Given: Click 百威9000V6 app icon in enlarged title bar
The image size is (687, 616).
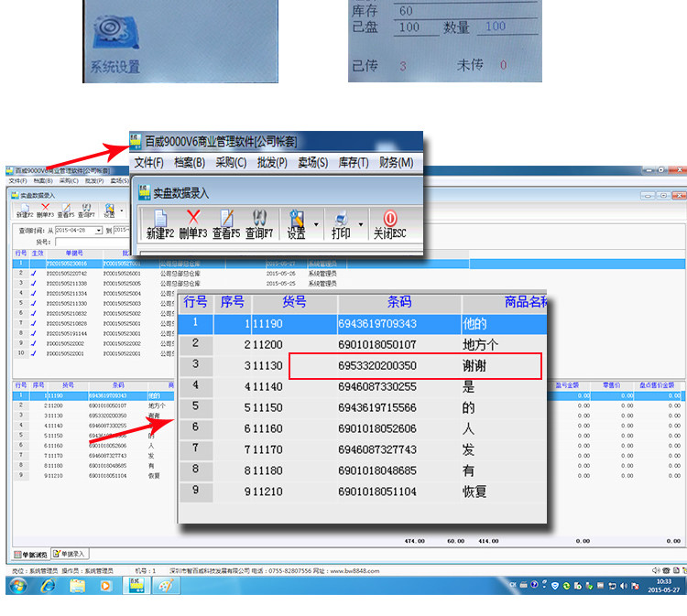Looking at the screenshot, I should 135,141.
